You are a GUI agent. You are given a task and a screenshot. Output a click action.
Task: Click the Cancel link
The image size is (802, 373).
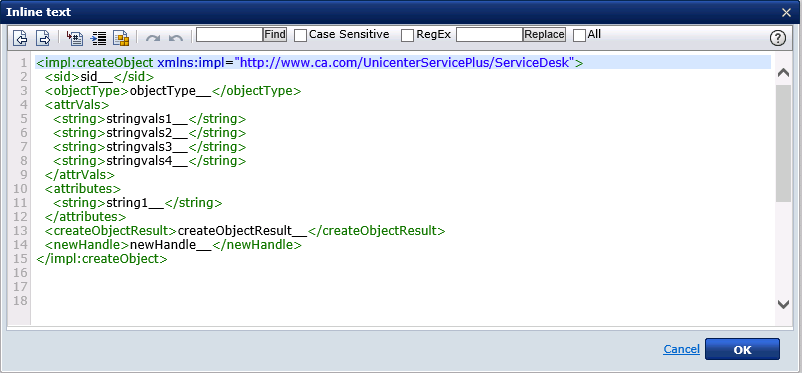point(681,349)
